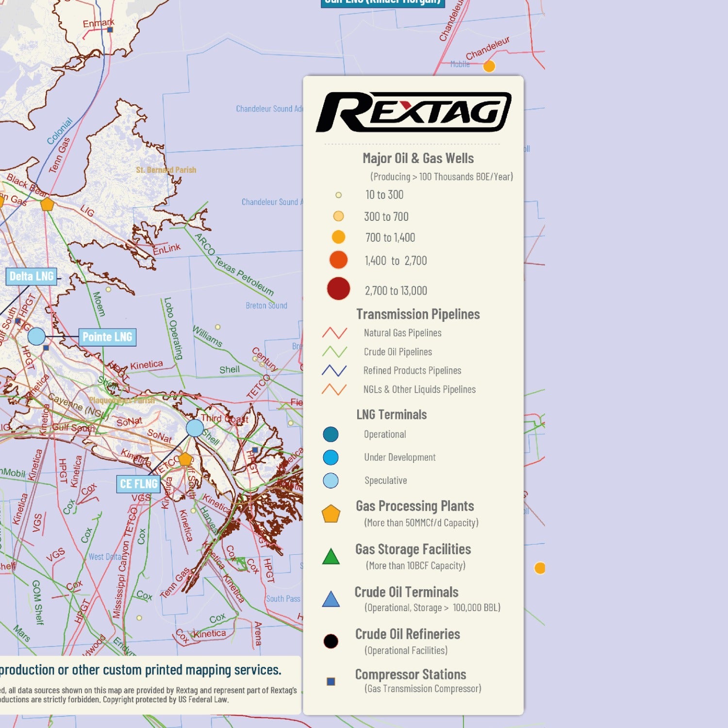
Task: Click the Transmission Pipelines legend heading
Action: [x=418, y=314]
